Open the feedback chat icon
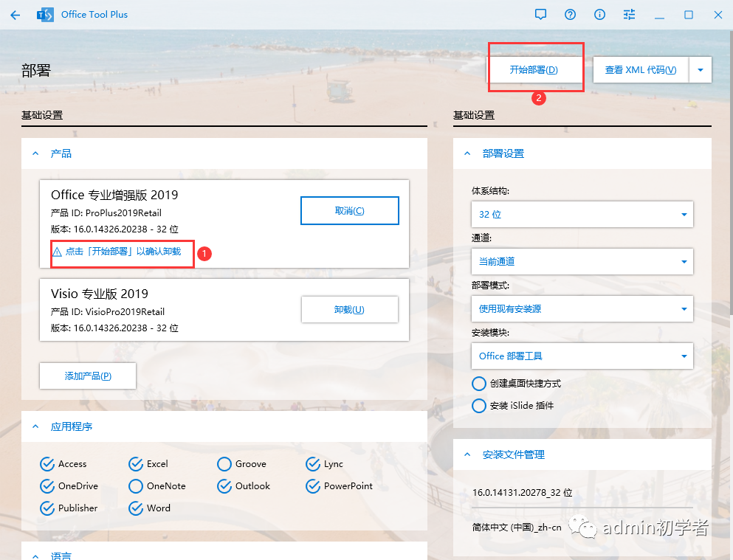The height and width of the screenshot is (560, 733). [x=540, y=15]
